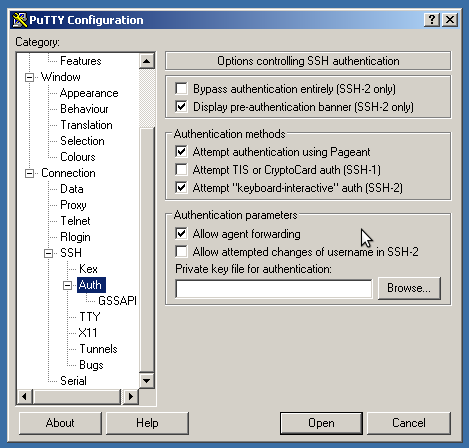Open the GSSAPI settings page

tap(117, 301)
